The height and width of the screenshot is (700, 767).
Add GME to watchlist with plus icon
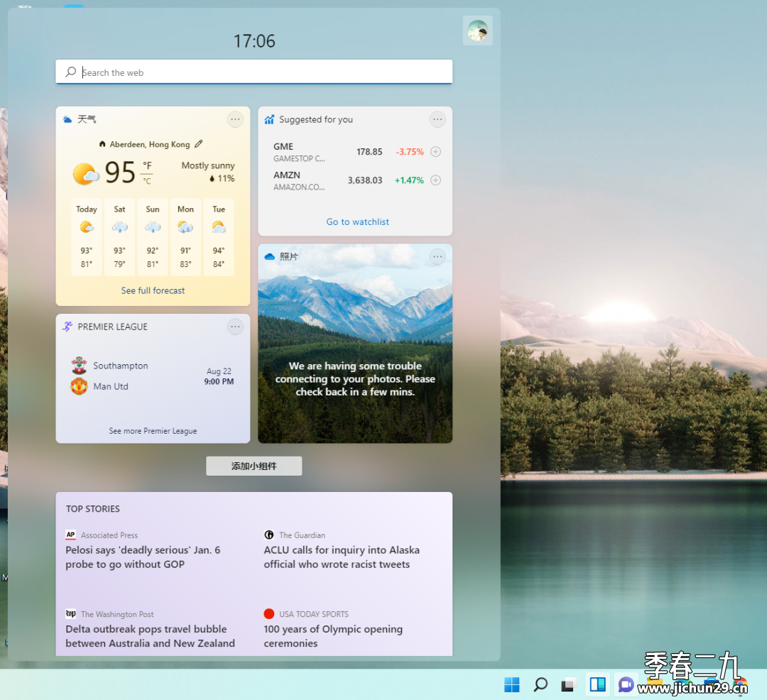pyautogui.click(x=435, y=151)
